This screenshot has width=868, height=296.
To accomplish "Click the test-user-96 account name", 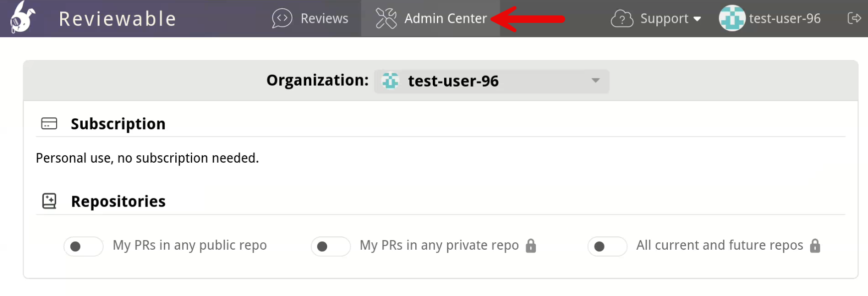I will (x=785, y=18).
